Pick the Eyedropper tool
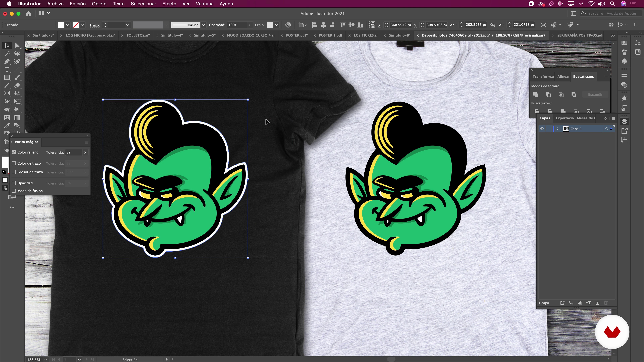This screenshot has height=362, width=644. [x=7, y=126]
